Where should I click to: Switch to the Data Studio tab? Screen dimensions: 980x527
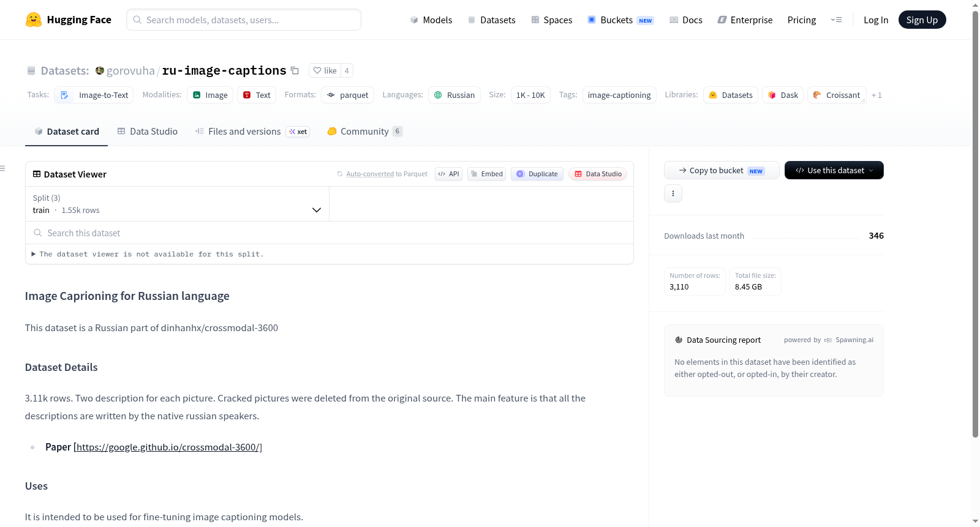[x=148, y=132]
